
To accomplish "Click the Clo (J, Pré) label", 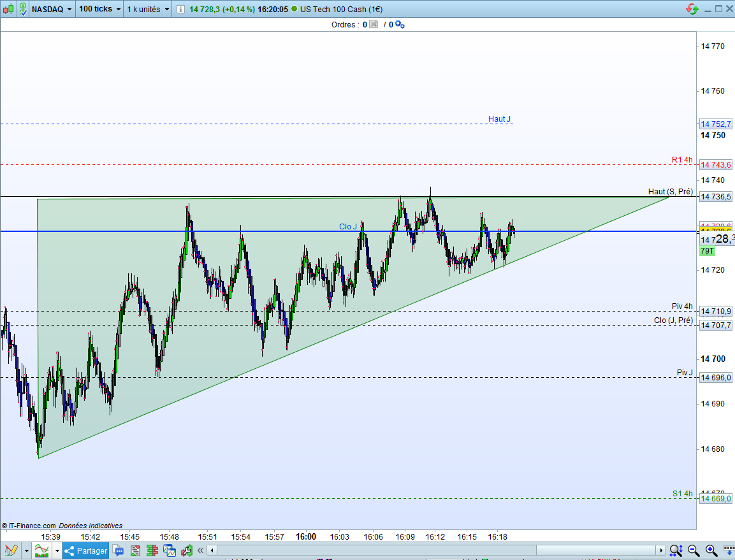I will (x=673, y=320).
